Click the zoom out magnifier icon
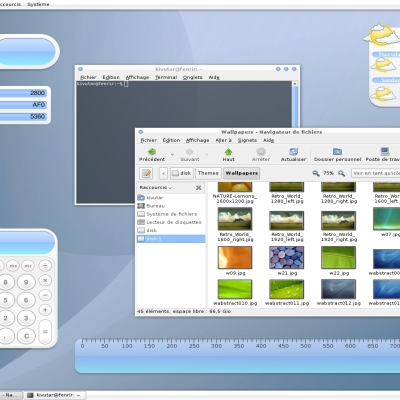Image resolution: width=400 pixels, height=400 pixels. coord(315,173)
